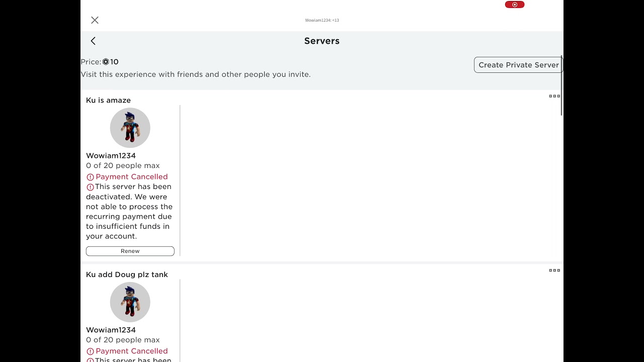Click the 'Visit this experience with friends' description
Image resolution: width=644 pixels, height=362 pixels.
196,74
